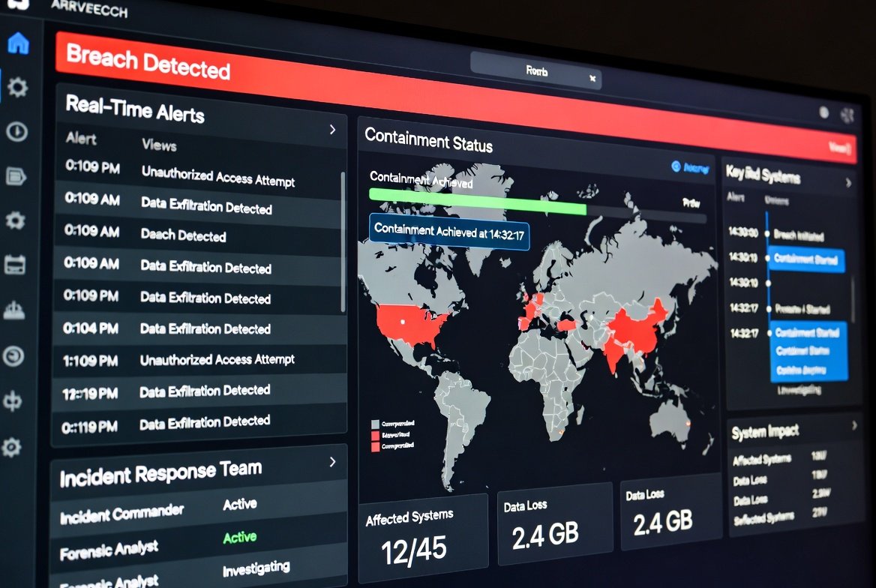Expand the Incident Response Team chevron

click(332, 462)
